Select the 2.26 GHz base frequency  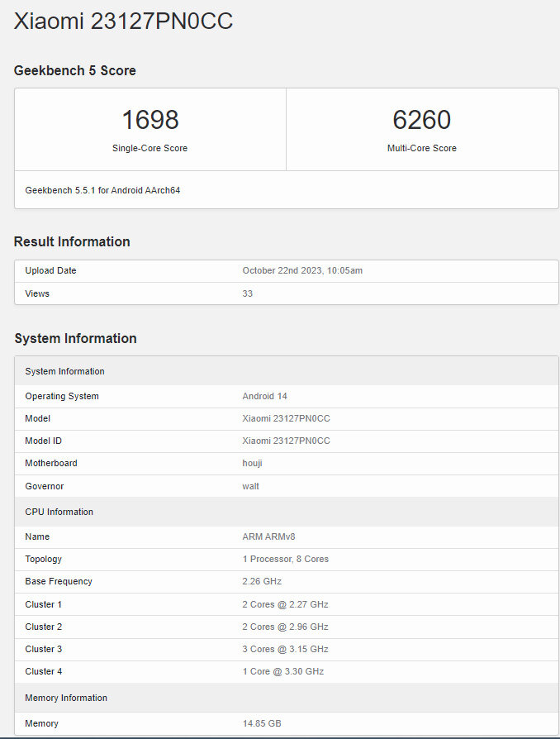click(x=262, y=582)
